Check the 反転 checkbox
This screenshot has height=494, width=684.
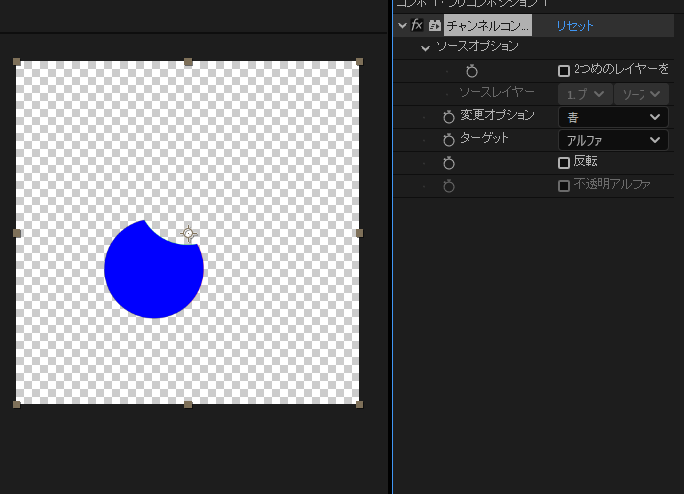[x=564, y=163]
